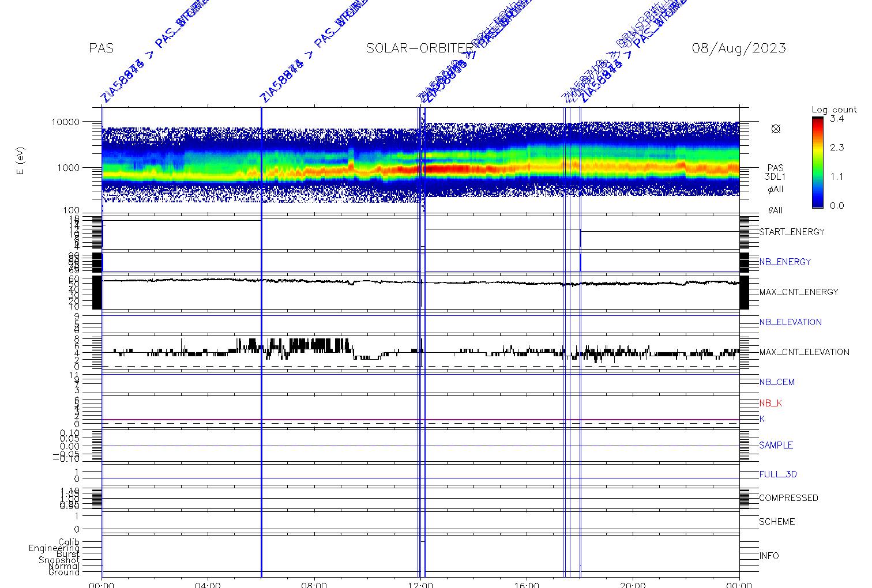
Task: Click the MAX_CNT_ENERGY panel label
Action: tap(799, 292)
